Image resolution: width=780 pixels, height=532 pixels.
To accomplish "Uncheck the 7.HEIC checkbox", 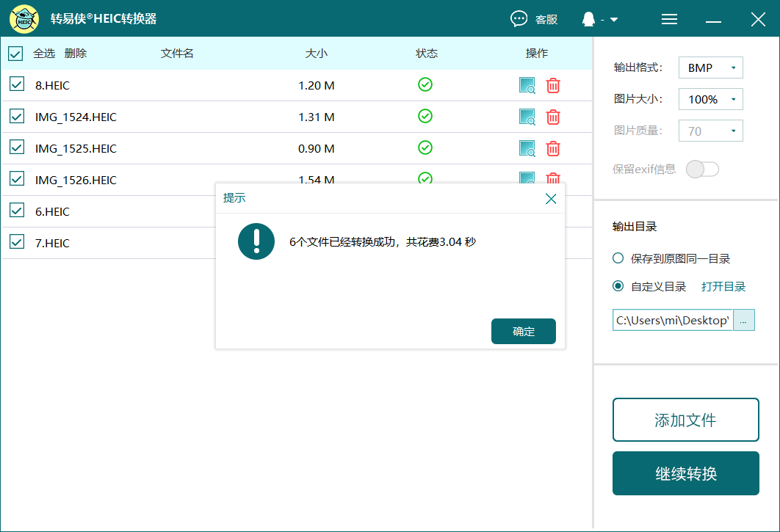I will point(17,241).
